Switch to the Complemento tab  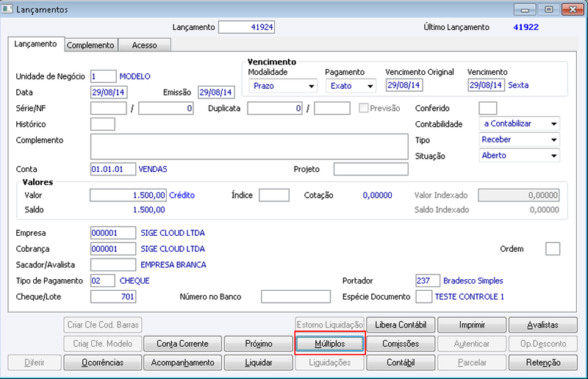90,45
